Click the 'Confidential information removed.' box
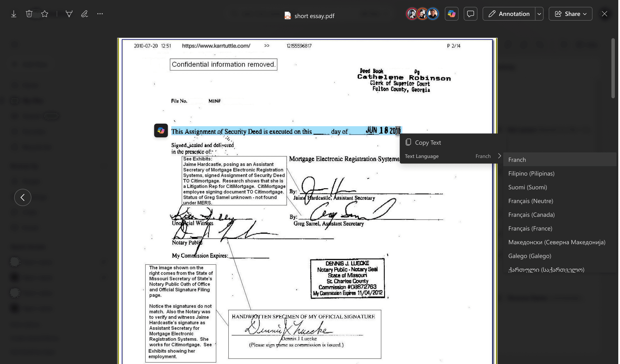620x364 pixels. point(224,64)
